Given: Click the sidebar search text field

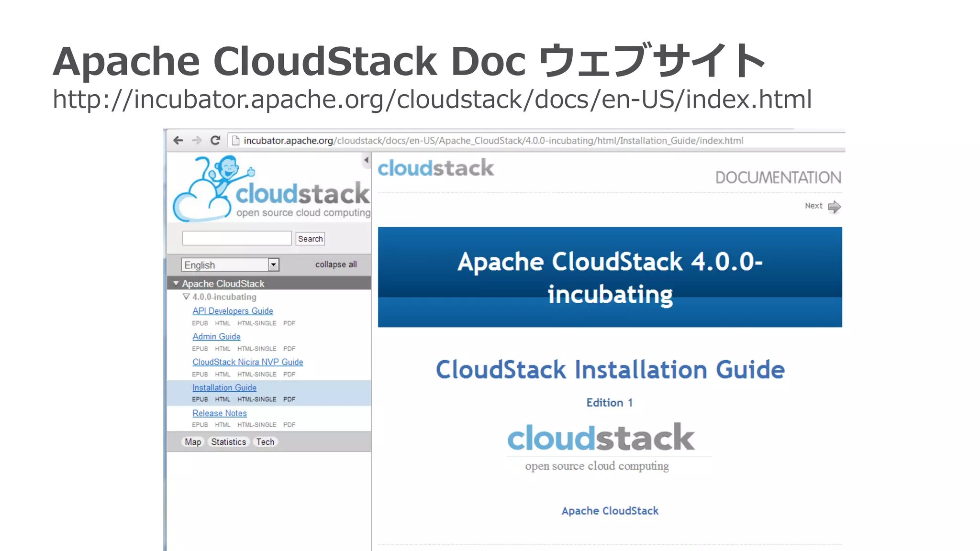Looking at the screenshot, I should click(236, 238).
